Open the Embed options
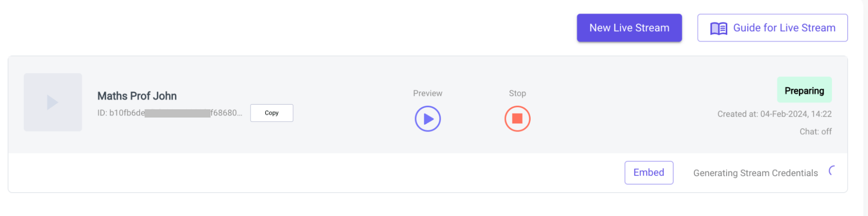The width and height of the screenshot is (868, 216). tap(649, 173)
